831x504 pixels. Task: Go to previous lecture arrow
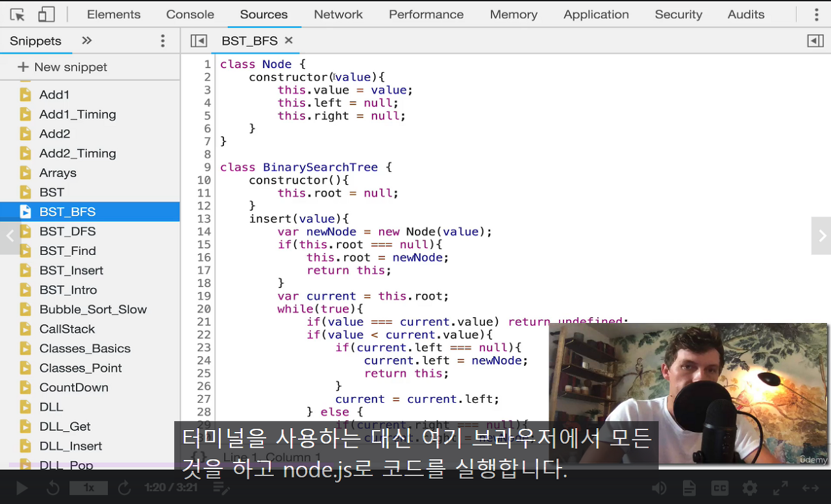point(10,236)
